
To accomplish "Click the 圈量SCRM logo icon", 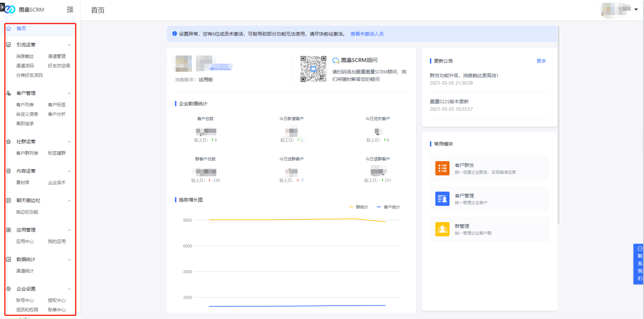I will pyautogui.click(x=10, y=9).
